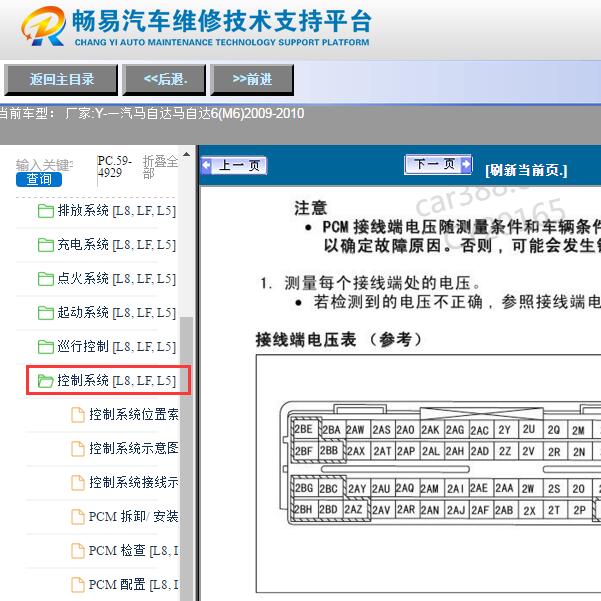601x601 pixels.
Task: Click terminal 2BE in connector diagram
Action: tap(304, 429)
